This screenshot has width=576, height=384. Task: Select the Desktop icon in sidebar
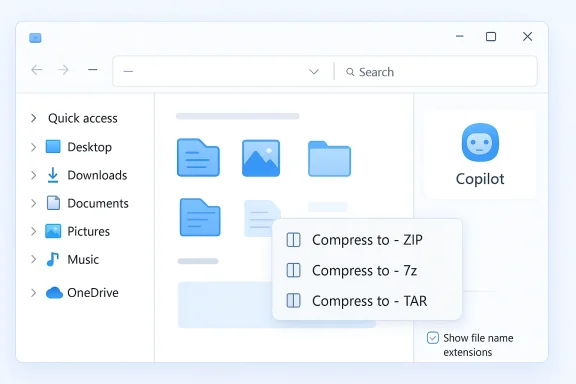click(53, 147)
